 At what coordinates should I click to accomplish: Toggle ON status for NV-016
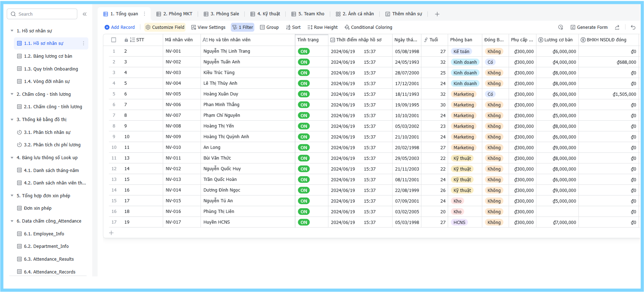coord(304,212)
